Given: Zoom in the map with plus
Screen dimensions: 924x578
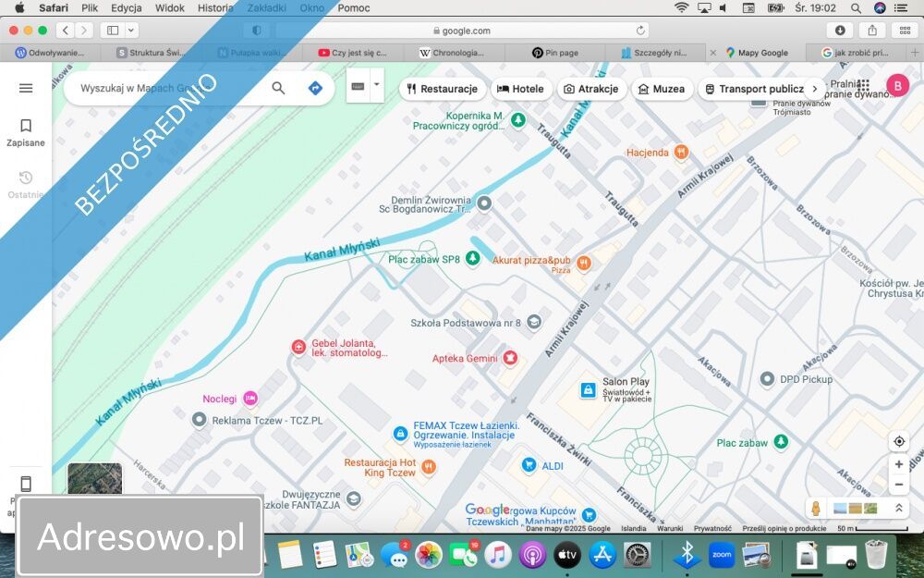Looking at the screenshot, I should pyautogui.click(x=899, y=464).
